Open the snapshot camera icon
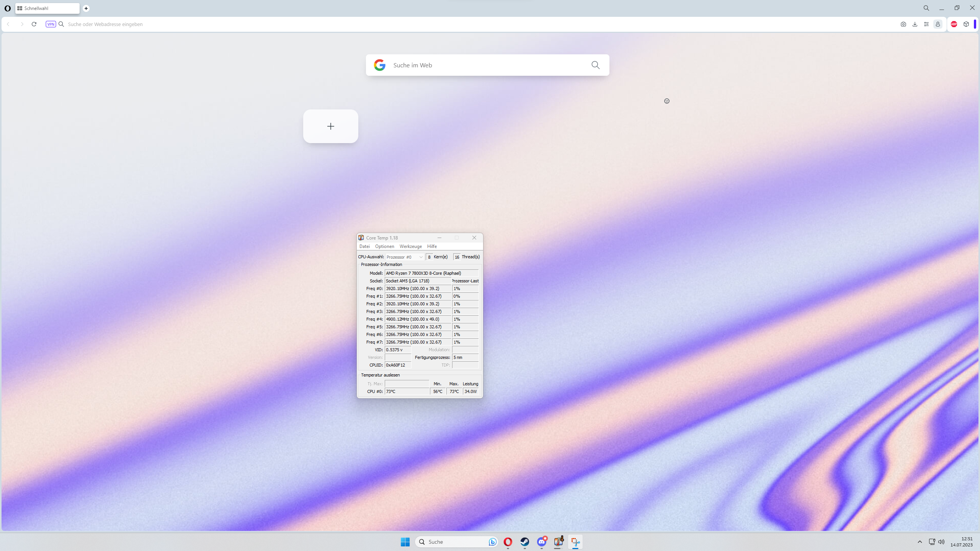This screenshot has width=980, height=551. click(903, 24)
